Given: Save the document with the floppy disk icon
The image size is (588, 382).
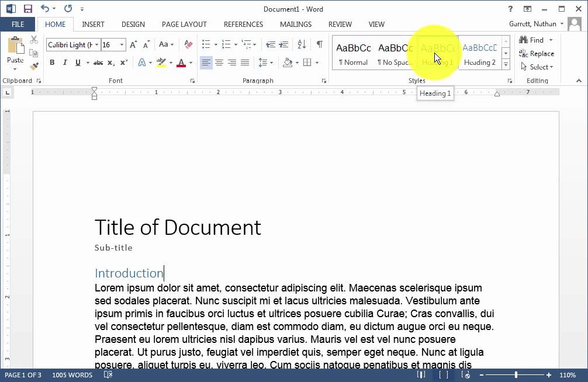Looking at the screenshot, I should point(27,9).
